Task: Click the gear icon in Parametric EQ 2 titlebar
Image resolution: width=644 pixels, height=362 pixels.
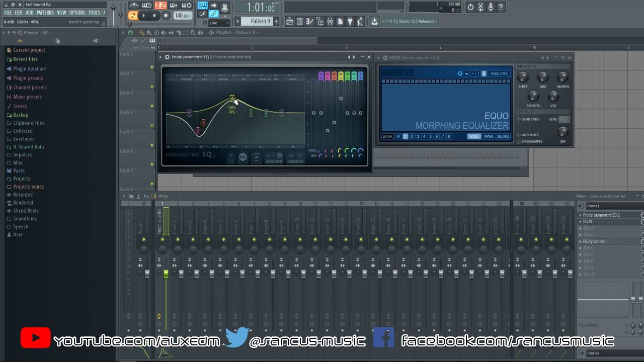Action: point(167,57)
